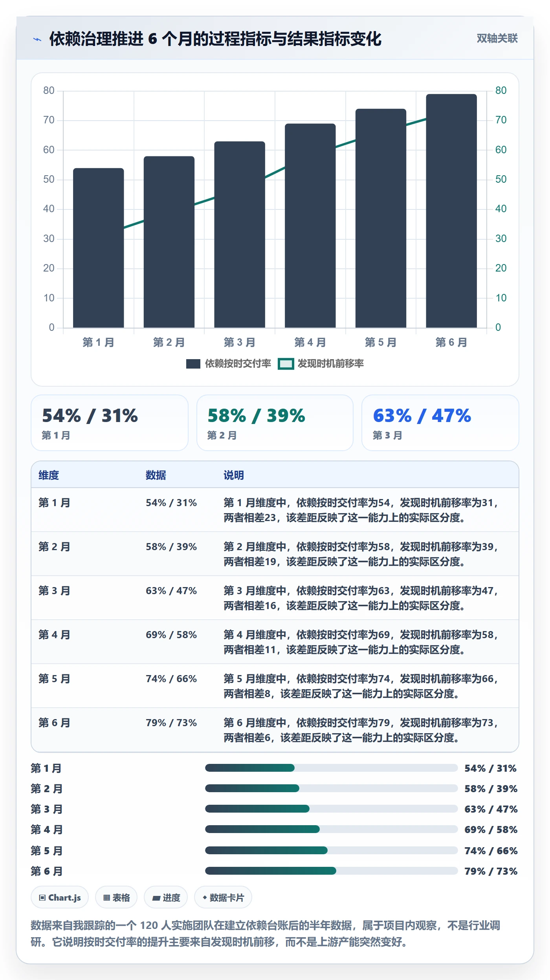Click the diamond icon in 数据卡片 chip
Viewport: 550px width, 980px height.
tap(205, 897)
